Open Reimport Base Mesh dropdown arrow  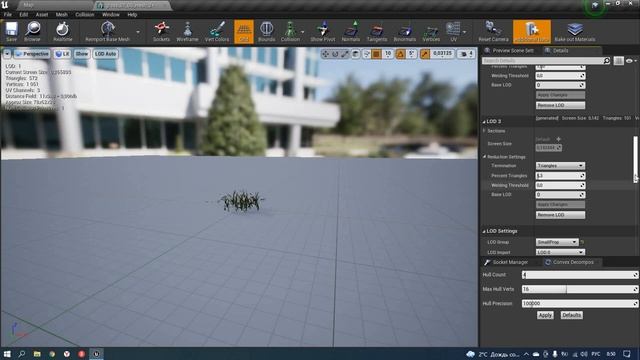tap(138, 32)
